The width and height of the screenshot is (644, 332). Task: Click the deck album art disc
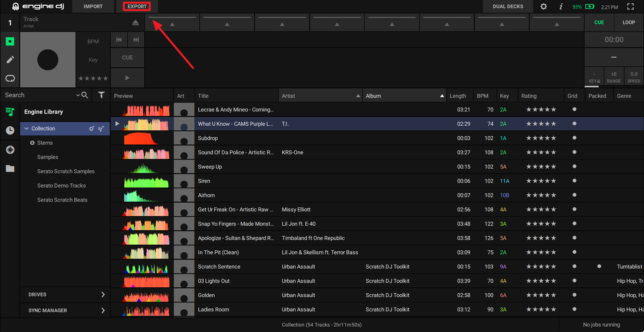pos(48,59)
